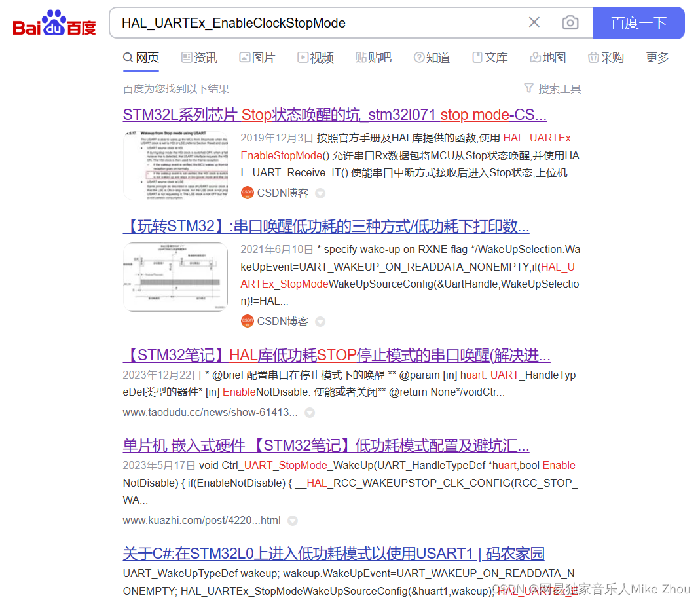Open chevron next to www.taodudu.cc URL

[x=309, y=413]
